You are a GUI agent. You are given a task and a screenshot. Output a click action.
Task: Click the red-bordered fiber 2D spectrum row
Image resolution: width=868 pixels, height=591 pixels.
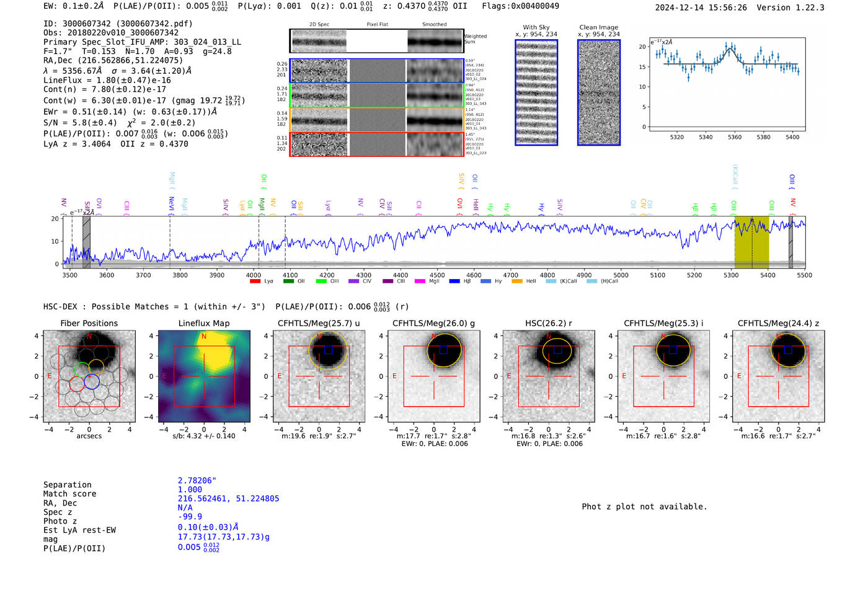(x=377, y=144)
